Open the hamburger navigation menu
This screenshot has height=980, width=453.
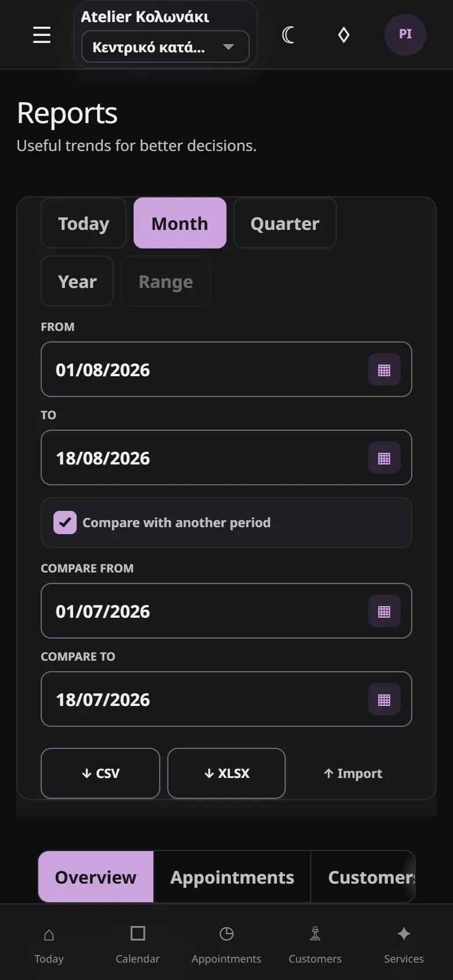point(42,35)
